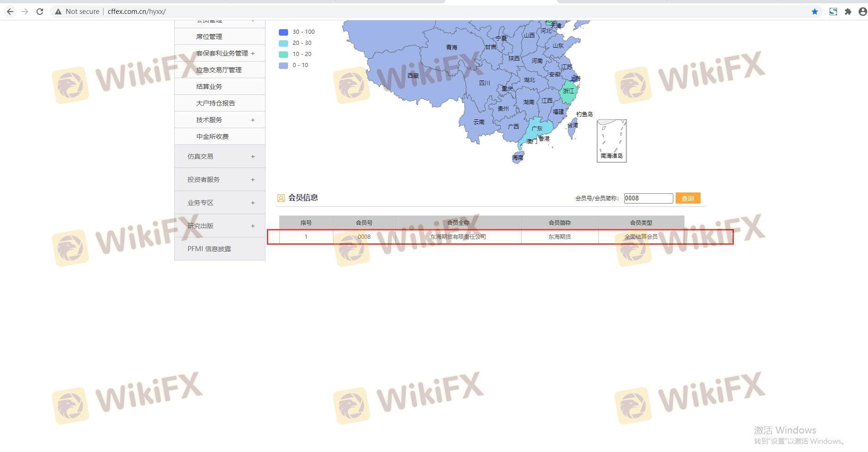
Task: Click the orange 查询 search button
Action: tap(688, 198)
